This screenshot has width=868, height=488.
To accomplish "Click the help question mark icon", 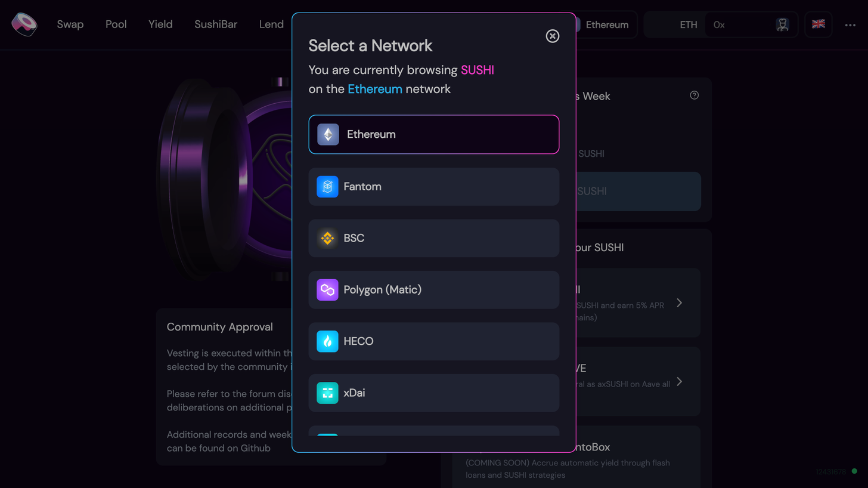I will coord(694,95).
